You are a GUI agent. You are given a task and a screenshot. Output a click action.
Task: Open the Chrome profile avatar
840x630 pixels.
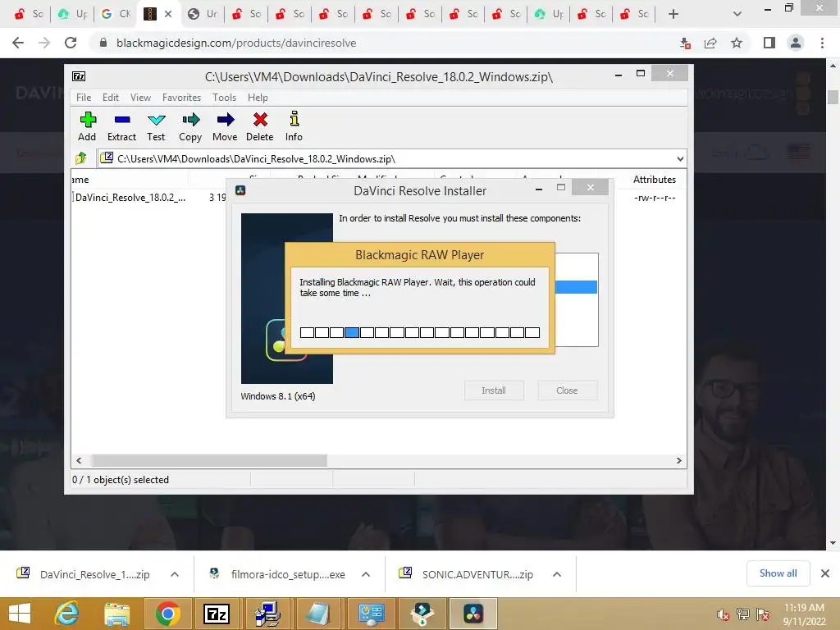click(x=796, y=43)
